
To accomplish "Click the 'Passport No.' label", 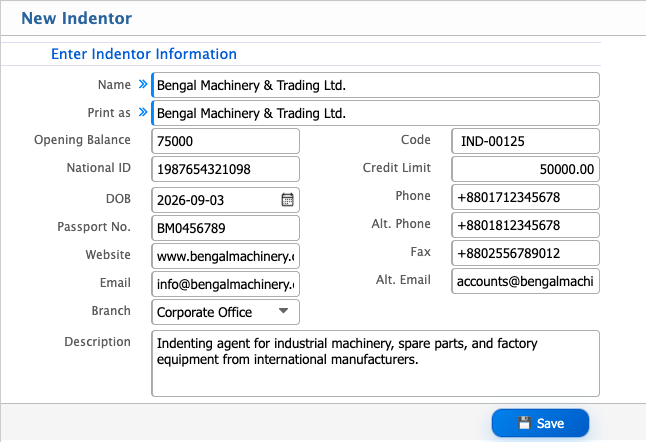I will pyautogui.click(x=94, y=227).
